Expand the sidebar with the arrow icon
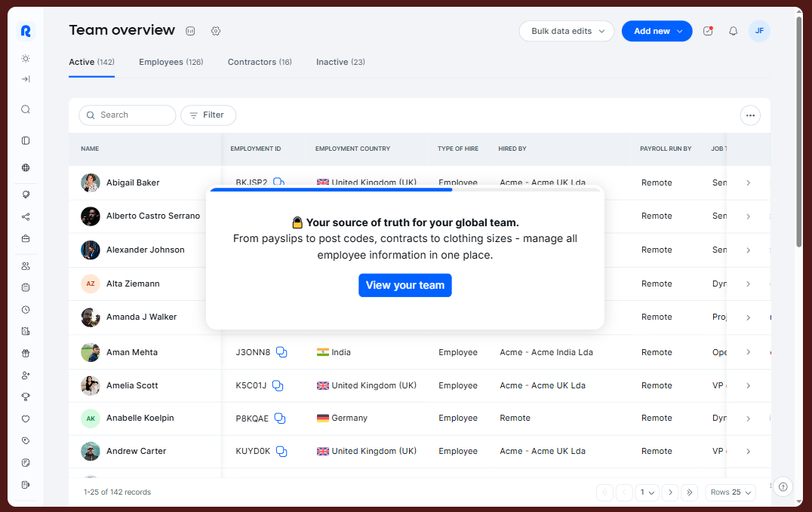The image size is (812, 512). pyautogui.click(x=26, y=79)
